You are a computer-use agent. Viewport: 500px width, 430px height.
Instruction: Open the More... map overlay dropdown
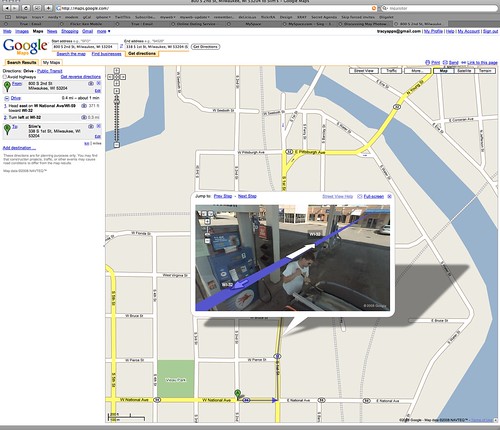pyautogui.click(x=417, y=71)
